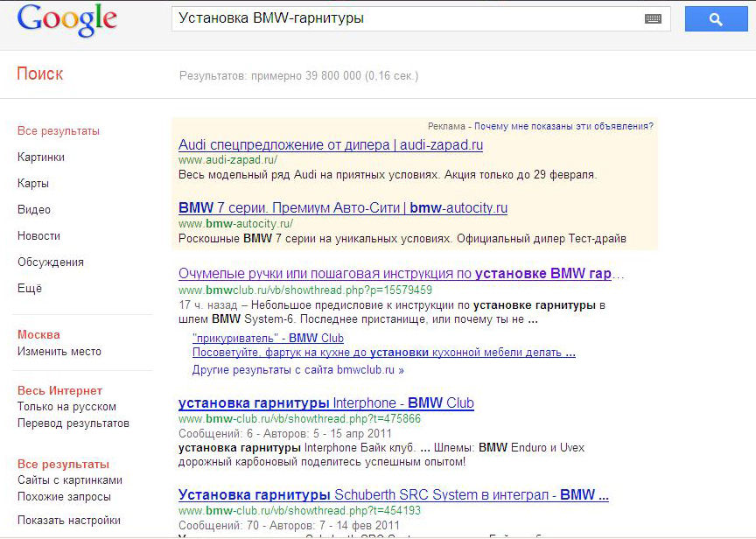Click the Москва location label
The height and width of the screenshot is (539, 756).
point(38,334)
